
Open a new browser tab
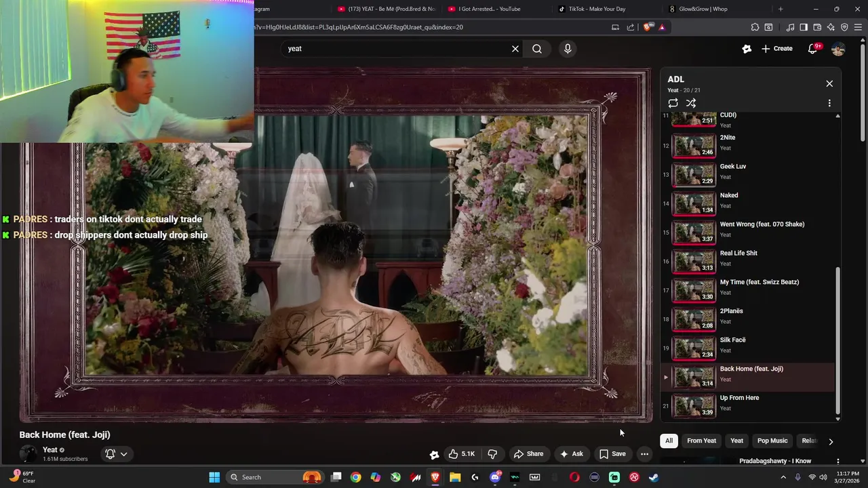(x=781, y=9)
